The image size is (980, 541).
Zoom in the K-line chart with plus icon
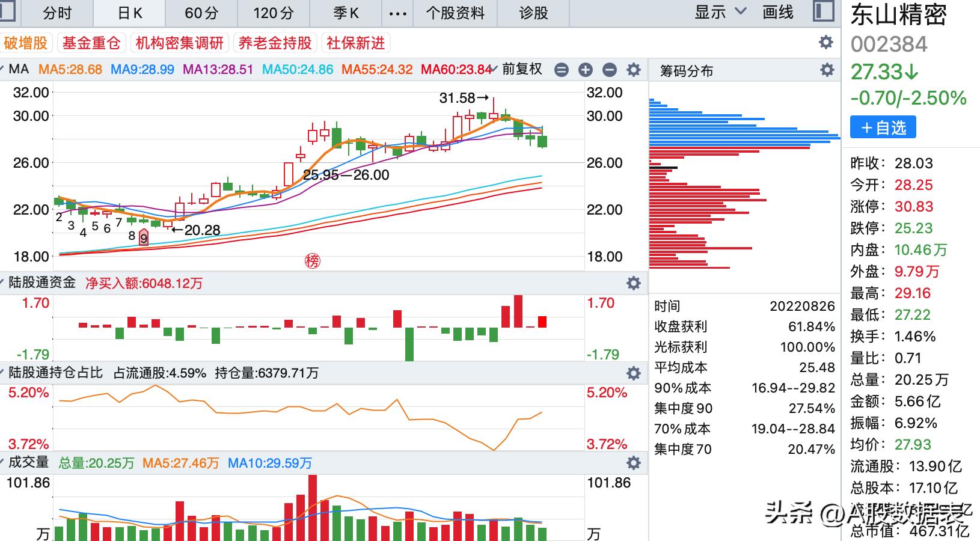[586, 70]
